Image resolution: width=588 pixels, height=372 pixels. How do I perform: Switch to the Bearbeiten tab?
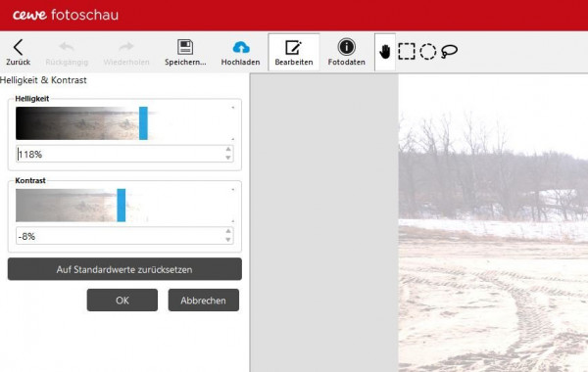294,52
